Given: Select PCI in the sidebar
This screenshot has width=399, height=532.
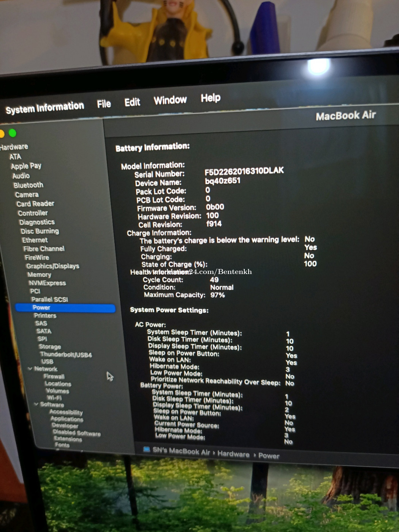Looking at the screenshot, I should pos(35,291).
